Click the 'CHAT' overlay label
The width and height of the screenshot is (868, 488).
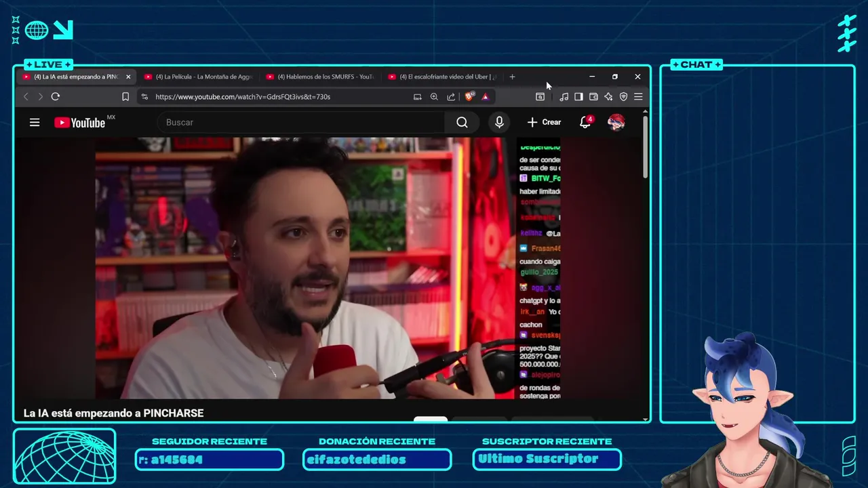point(696,64)
